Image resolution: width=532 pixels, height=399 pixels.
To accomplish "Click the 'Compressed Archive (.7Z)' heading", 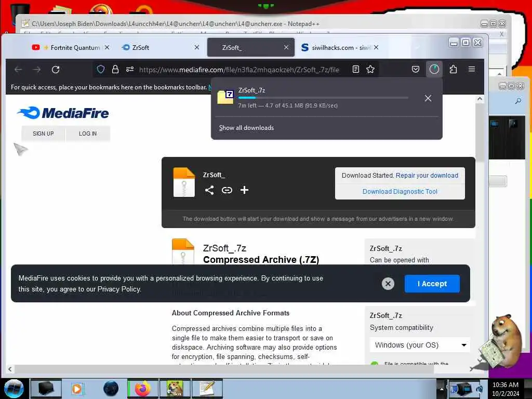I will [x=261, y=260].
